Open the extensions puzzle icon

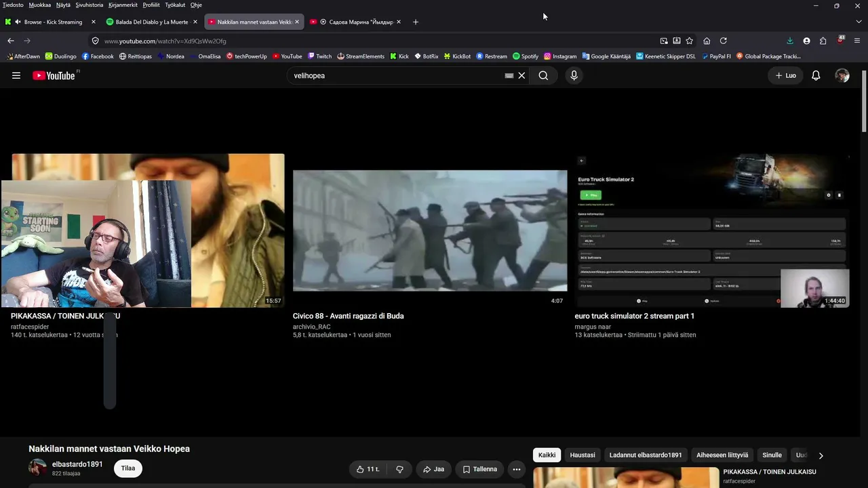click(823, 41)
